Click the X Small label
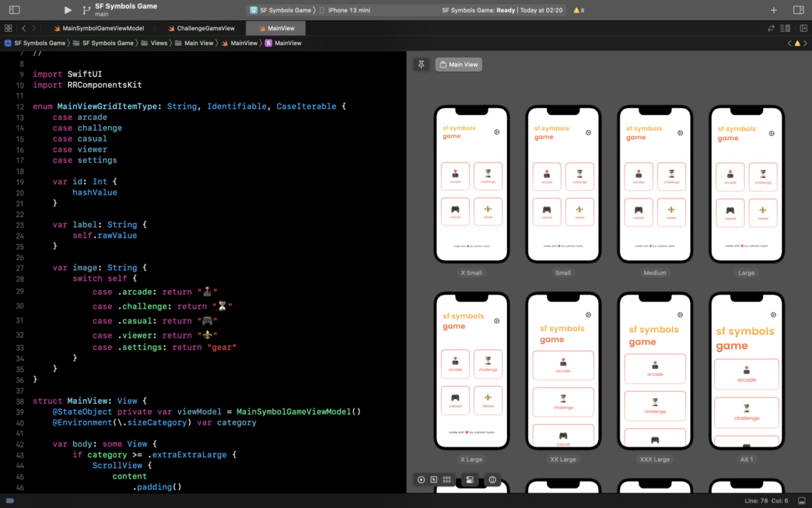Image resolution: width=812 pixels, height=508 pixels. coord(471,273)
